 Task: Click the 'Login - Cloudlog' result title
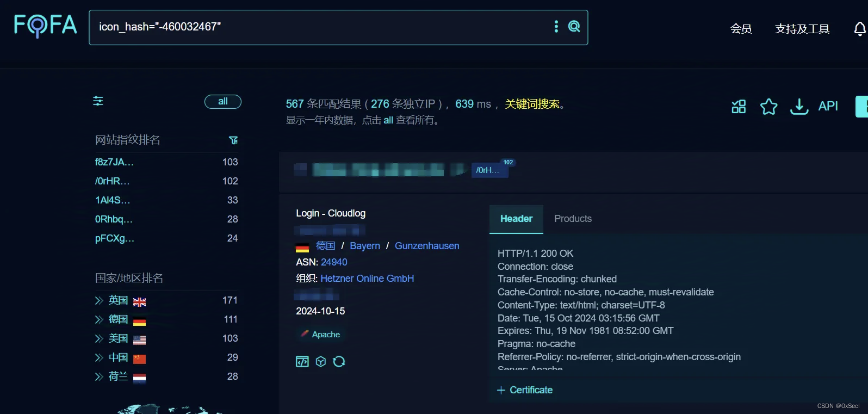click(331, 213)
